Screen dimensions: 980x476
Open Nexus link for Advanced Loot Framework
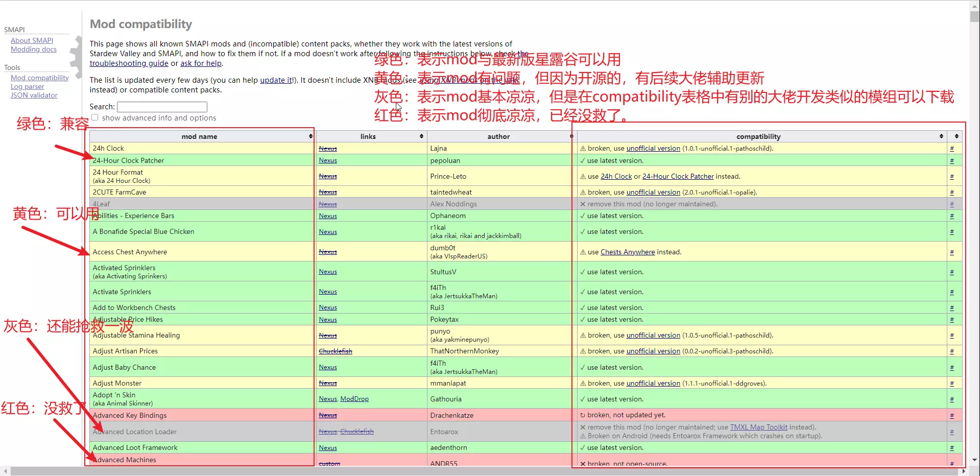tap(328, 448)
